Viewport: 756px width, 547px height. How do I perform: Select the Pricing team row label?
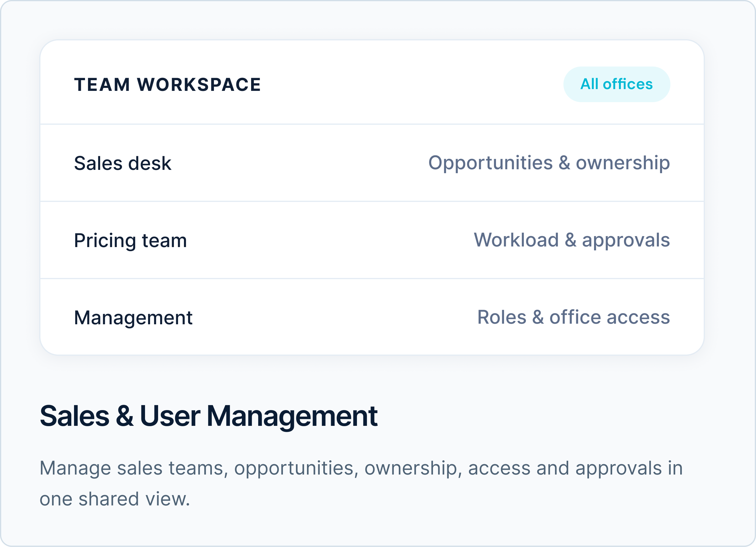(130, 241)
